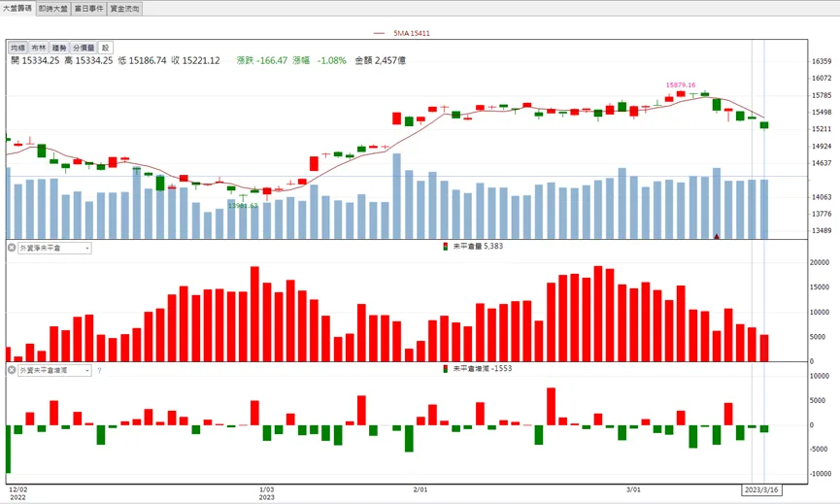Screen dimensions: 840x504
Task: Click the 15879.16 high price label
Action: click(681, 84)
